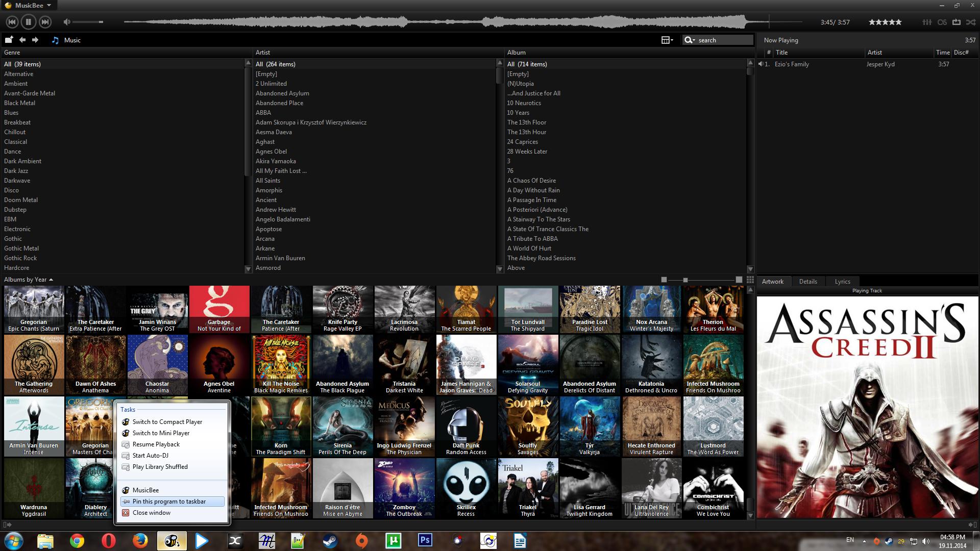Viewport: 980px width, 551px height.
Task: Toggle repeat mode icon
Action: [x=957, y=22]
